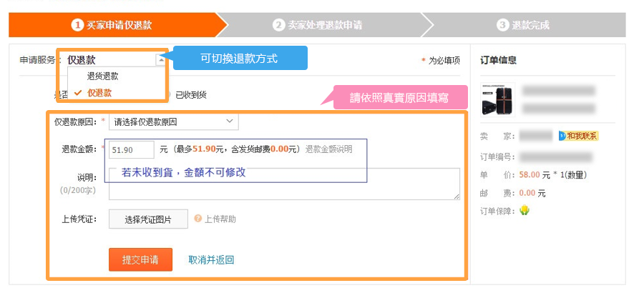The image size is (644, 293).
Task: Click the step 1 circle number icon
Action: click(x=77, y=25)
